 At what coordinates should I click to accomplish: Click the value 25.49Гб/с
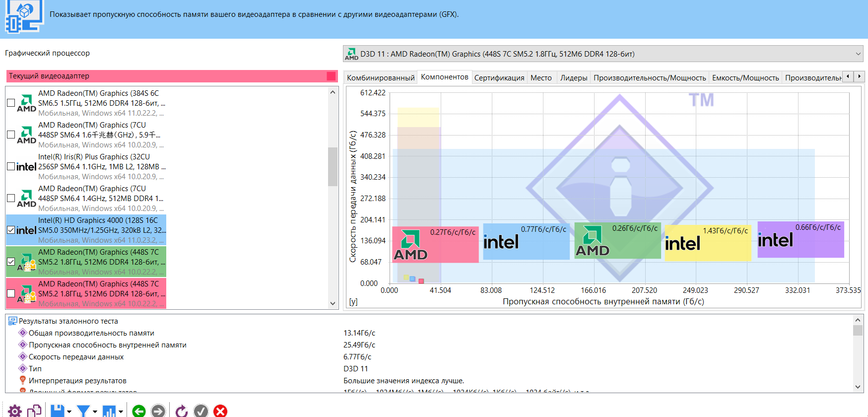coord(359,345)
